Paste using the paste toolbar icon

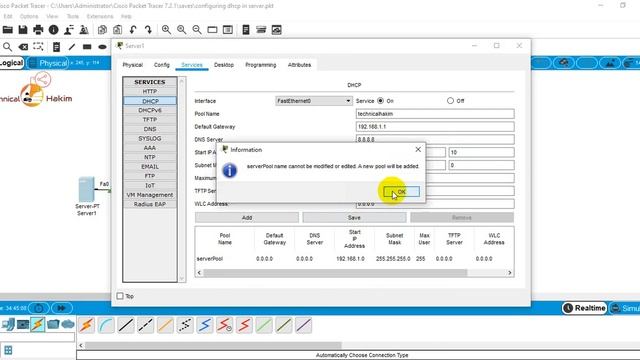[x=118, y=30]
